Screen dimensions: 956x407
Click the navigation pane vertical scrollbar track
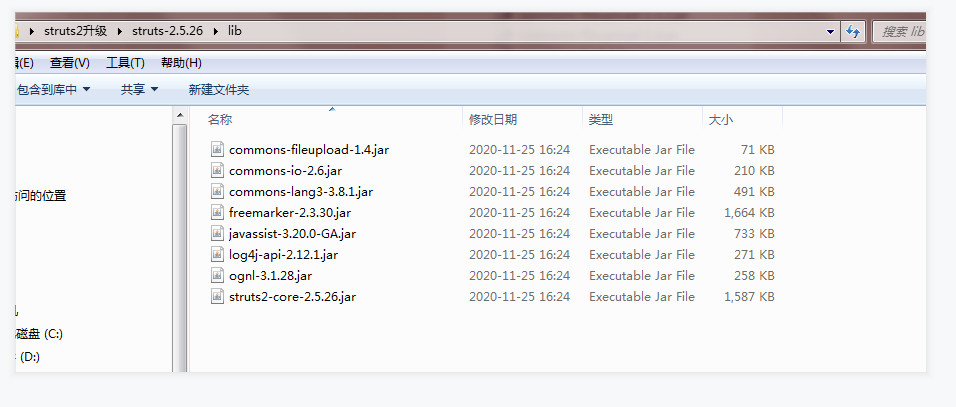(180, 248)
